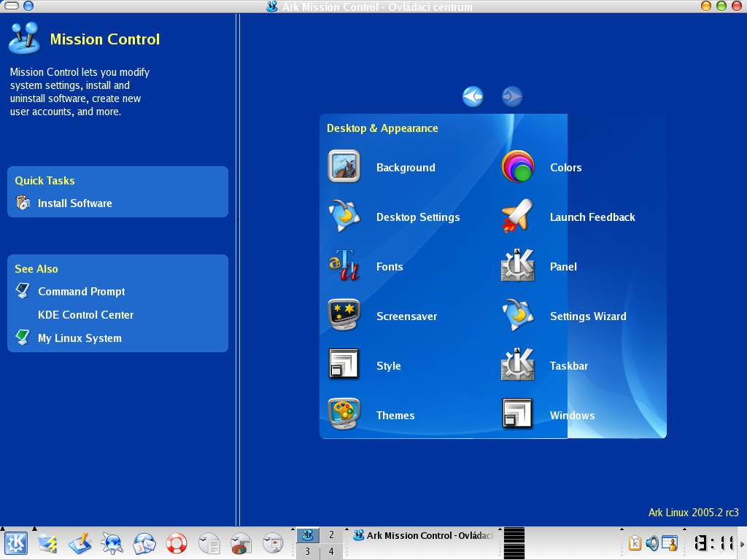Open the Themes label
Image resolution: width=747 pixels, height=560 pixels.
coord(395,415)
